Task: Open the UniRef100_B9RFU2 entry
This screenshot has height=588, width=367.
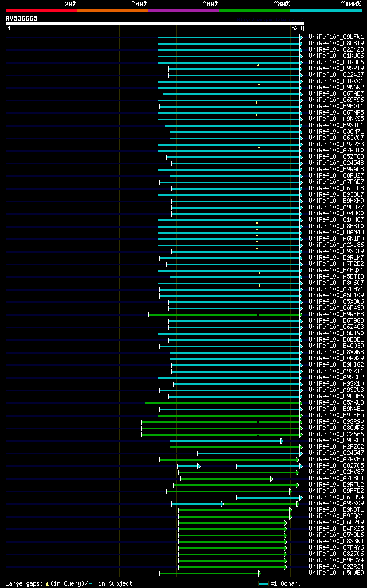Action: tap(336, 484)
